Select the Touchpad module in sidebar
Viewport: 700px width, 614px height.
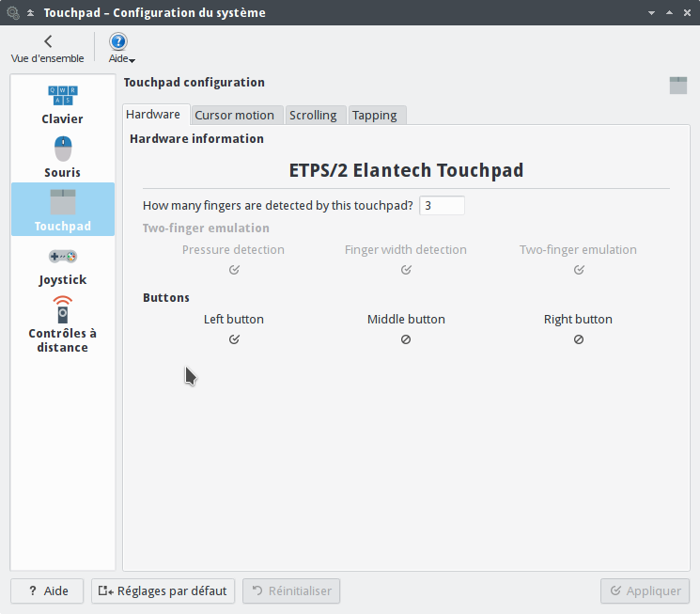point(62,210)
